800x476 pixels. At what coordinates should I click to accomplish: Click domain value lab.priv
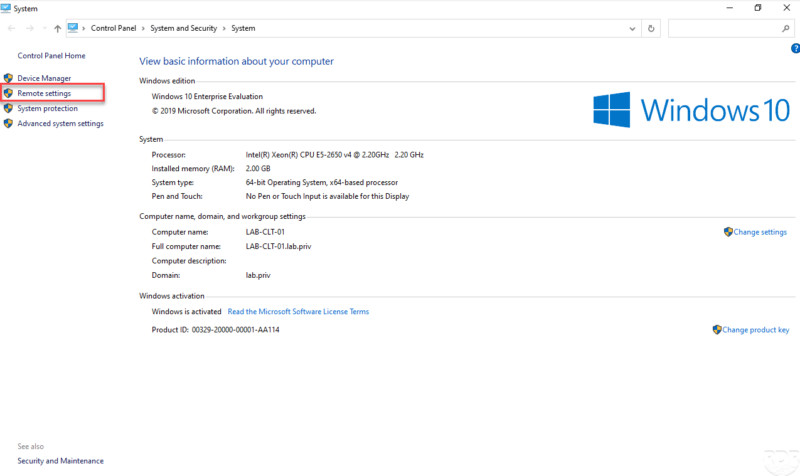click(x=258, y=275)
